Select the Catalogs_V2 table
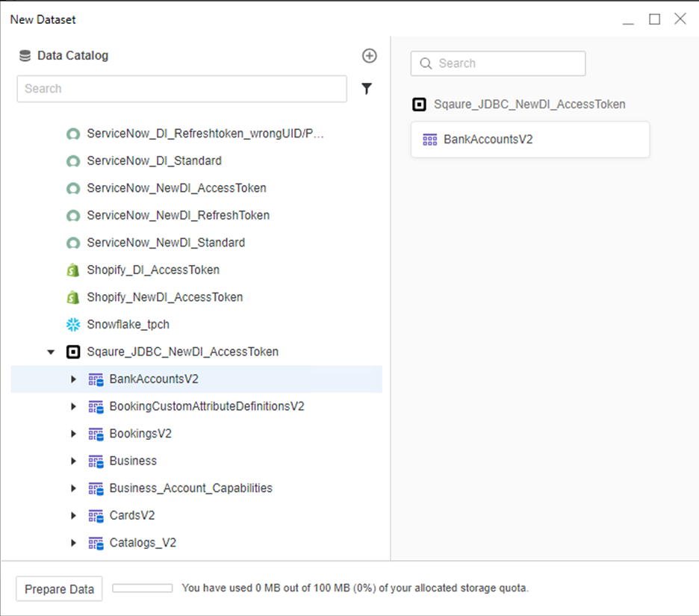 point(143,543)
